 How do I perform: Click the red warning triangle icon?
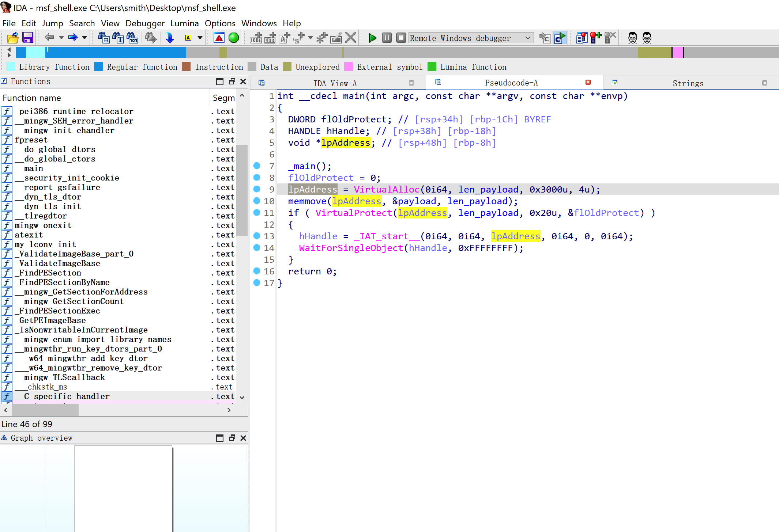pyautogui.click(x=219, y=38)
